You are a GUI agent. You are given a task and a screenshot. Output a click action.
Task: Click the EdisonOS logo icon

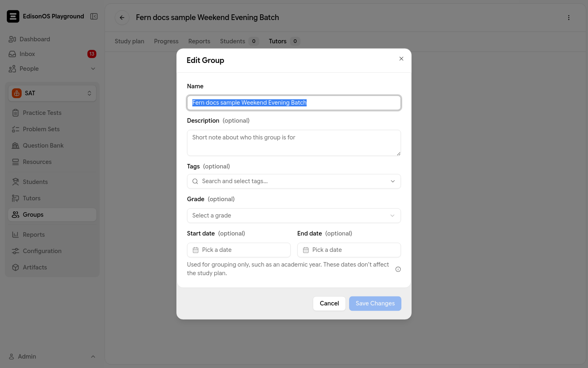coord(13,16)
